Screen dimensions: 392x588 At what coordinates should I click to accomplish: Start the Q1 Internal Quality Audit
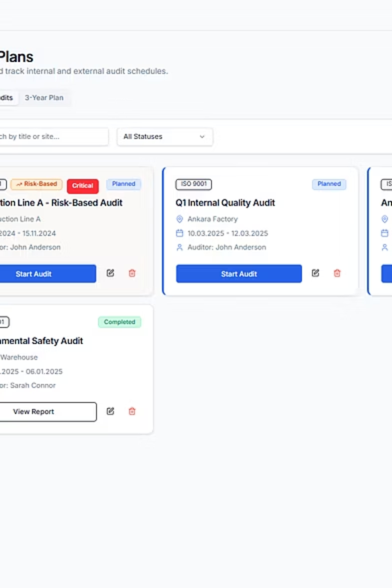pos(239,274)
